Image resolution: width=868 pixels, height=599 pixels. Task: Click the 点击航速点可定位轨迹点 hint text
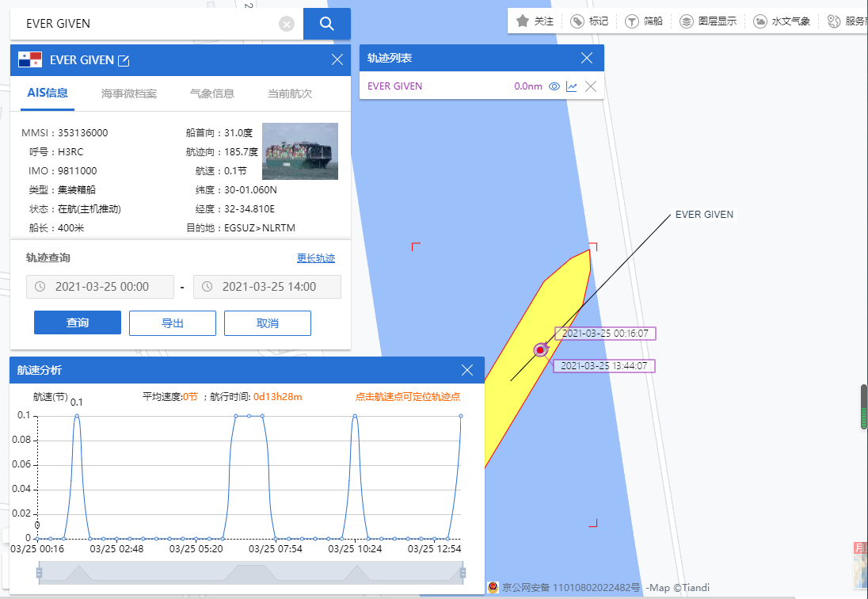407,397
